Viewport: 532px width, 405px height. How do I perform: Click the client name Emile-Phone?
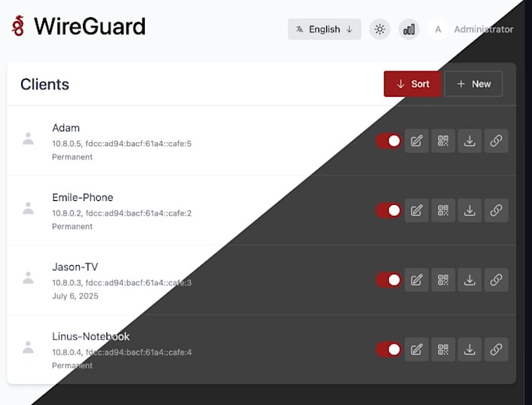(x=82, y=197)
